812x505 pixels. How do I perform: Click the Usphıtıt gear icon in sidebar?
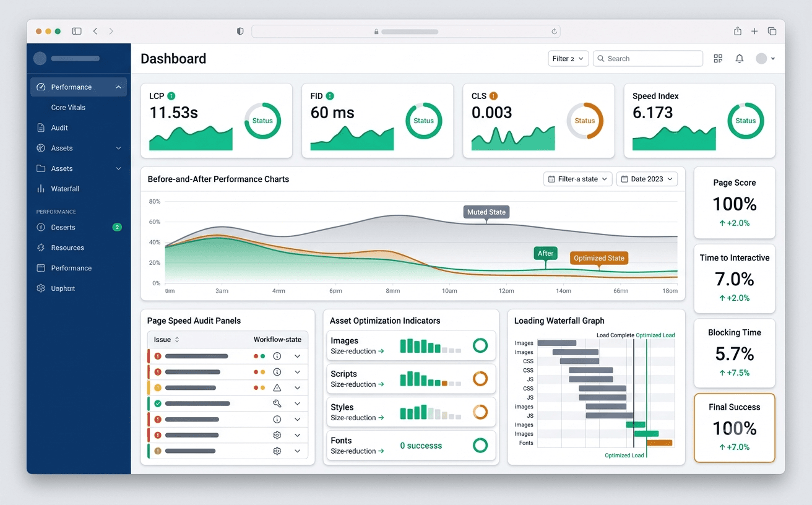coord(41,288)
